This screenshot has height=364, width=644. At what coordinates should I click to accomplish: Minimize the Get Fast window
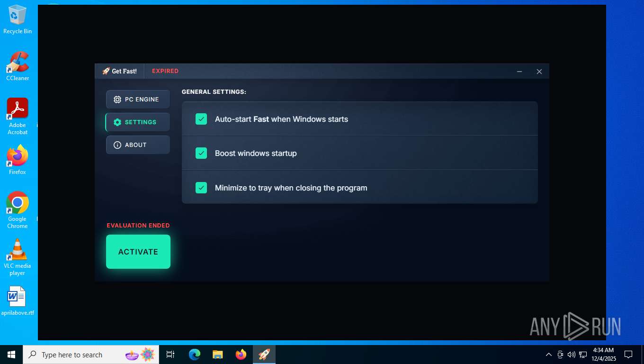click(x=519, y=72)
